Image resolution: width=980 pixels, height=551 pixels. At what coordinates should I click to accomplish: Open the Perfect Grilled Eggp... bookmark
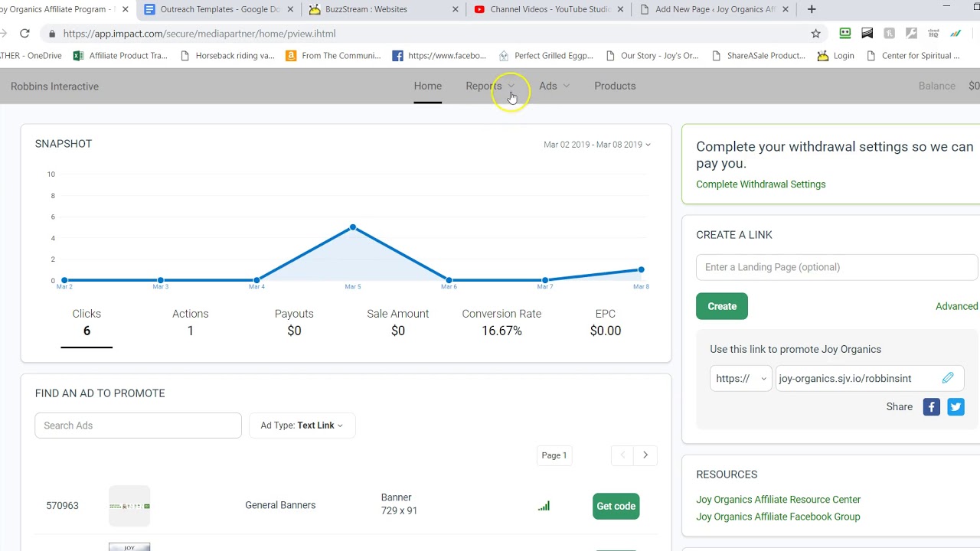pyautogui.click(x=545, y=55)
